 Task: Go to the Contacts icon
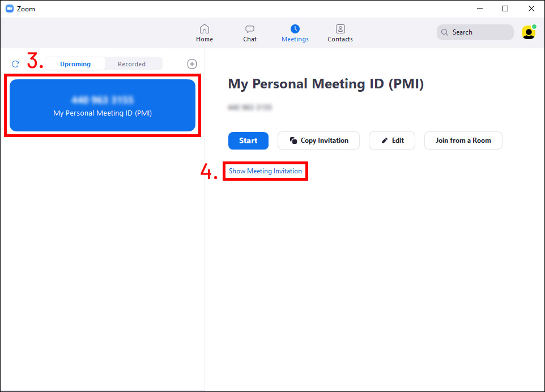(x=340, y=29)
